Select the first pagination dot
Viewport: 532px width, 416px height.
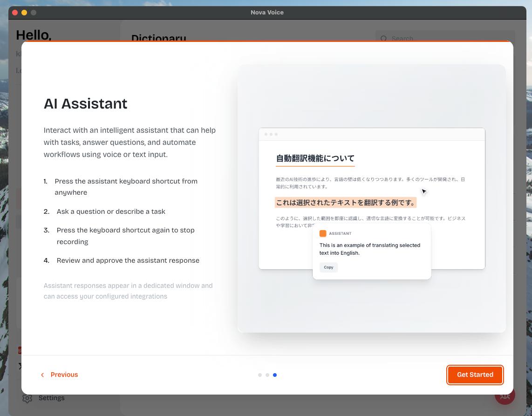coord(260,375)
